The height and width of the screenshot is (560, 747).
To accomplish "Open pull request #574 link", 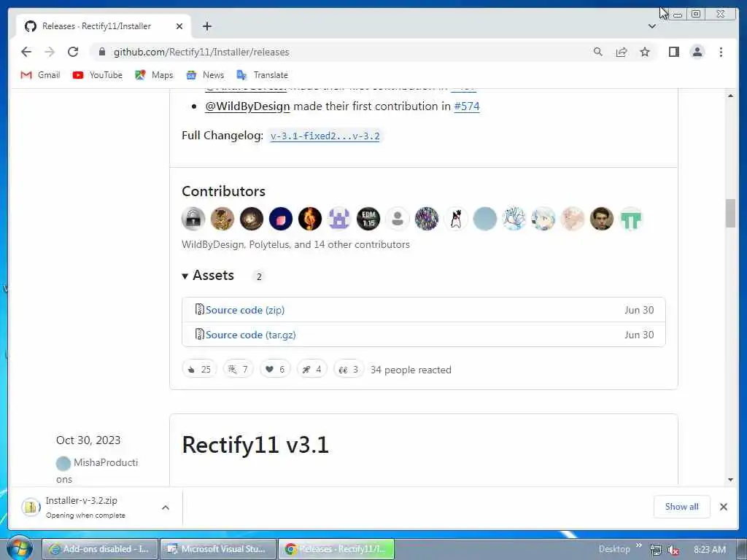I will (x=467, y=106).
